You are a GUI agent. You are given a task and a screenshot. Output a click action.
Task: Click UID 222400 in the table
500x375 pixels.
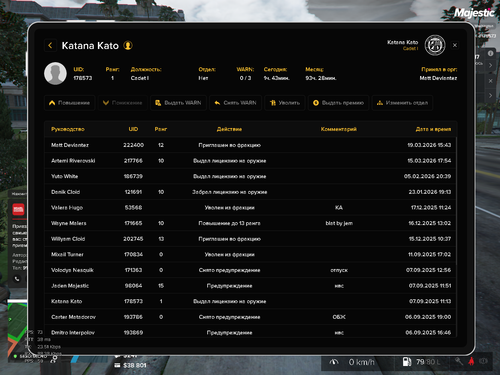[133, 145]
